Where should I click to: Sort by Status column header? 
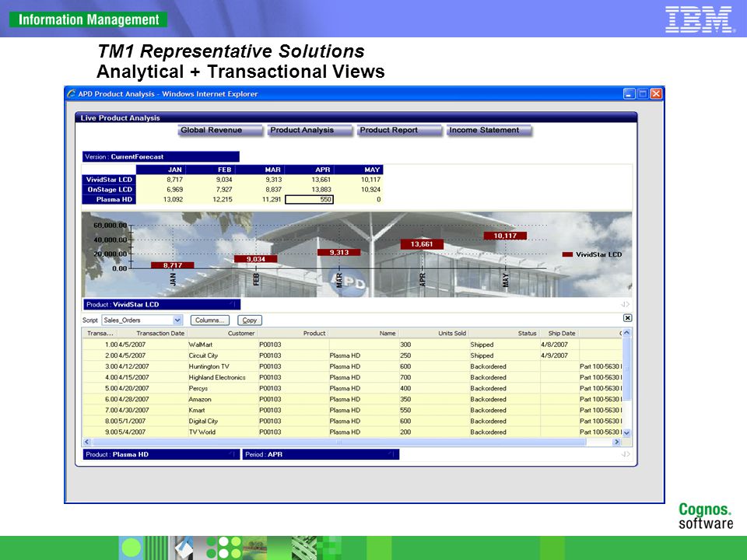[504, 334]
